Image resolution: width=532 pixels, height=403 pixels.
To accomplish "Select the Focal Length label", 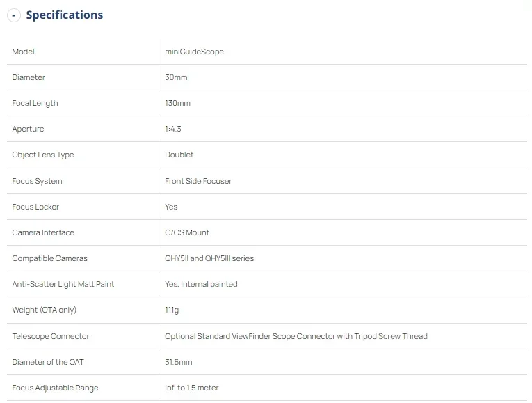I will [x=35, y=103].
